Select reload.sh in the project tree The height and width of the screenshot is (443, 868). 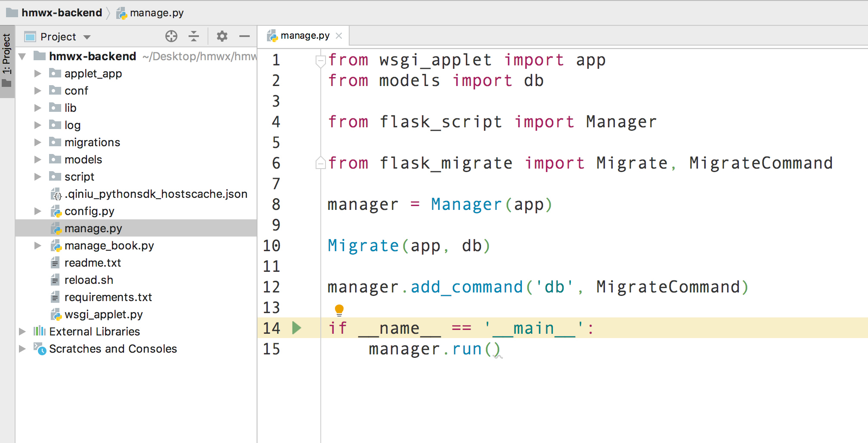pyautogui.click(x=89, y=280)
